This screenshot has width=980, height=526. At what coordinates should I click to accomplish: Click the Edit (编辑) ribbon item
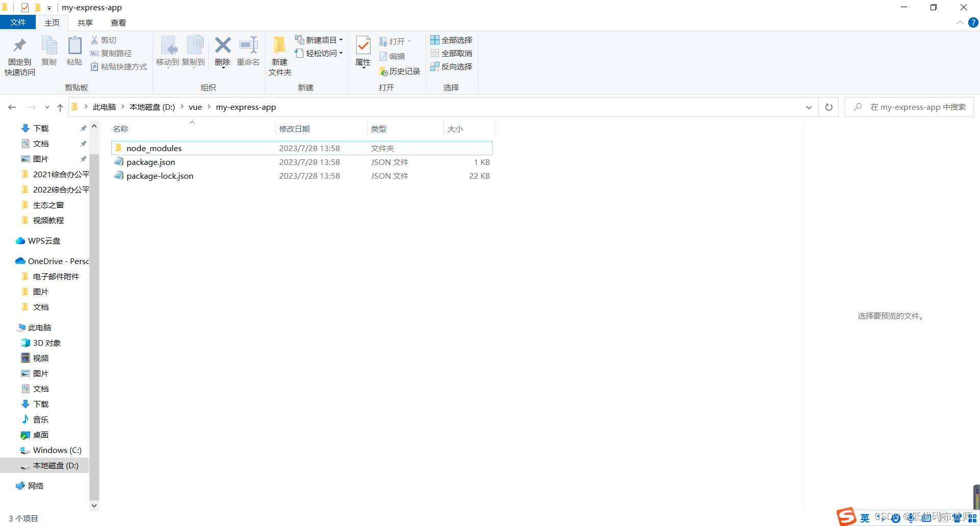pos(392,56)
